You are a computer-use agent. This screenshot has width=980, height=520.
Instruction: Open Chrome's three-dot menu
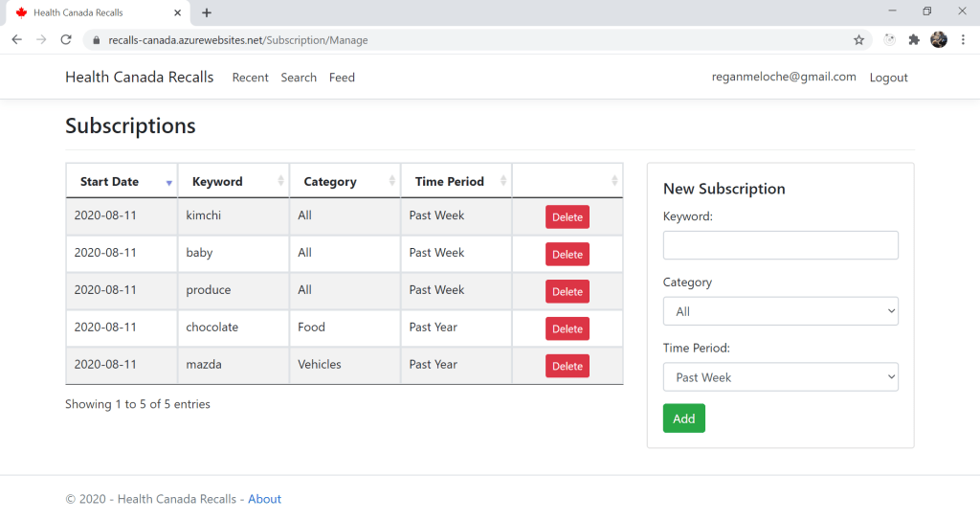click(964, 39)
